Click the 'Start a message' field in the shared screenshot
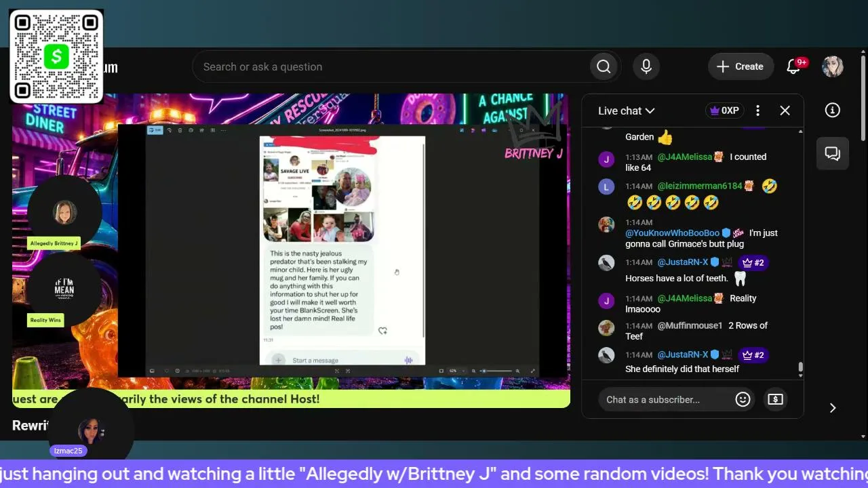 click(x=342, y=360)
